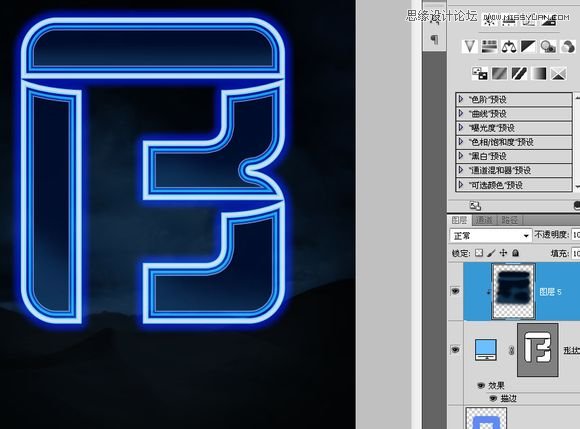Add a Channel Mixer adjustment icon
The image size is (580, 429).
click(x=567, y=47)
